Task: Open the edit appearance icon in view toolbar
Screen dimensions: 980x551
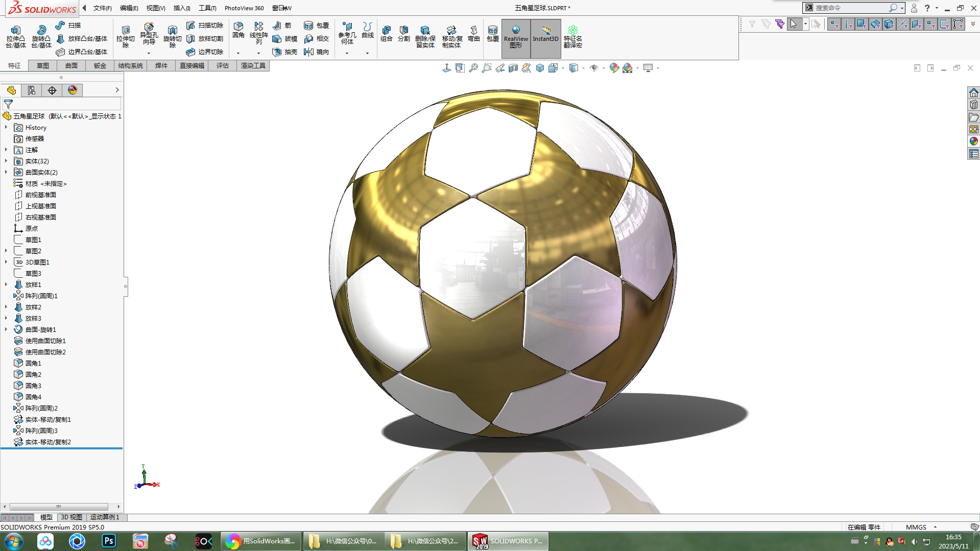Action: click(614, 68)
